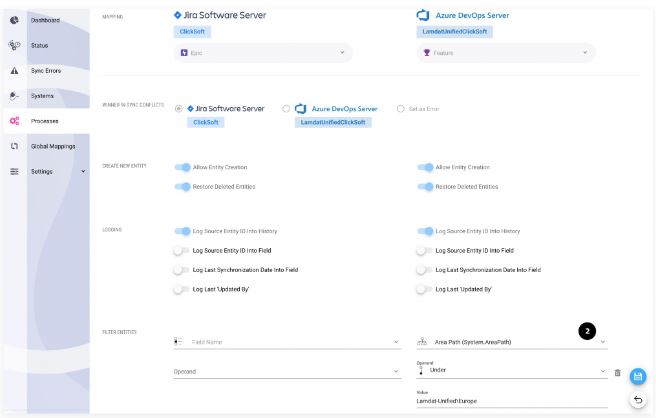
Task: Click the Azure DevOps Server title in the Mapping section
Action: tap(472, 15)
